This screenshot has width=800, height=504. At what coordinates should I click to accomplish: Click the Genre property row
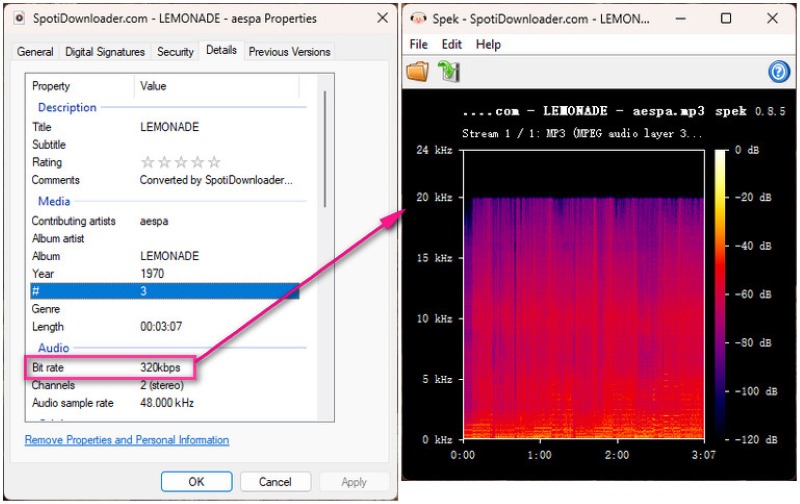point(164,309)
